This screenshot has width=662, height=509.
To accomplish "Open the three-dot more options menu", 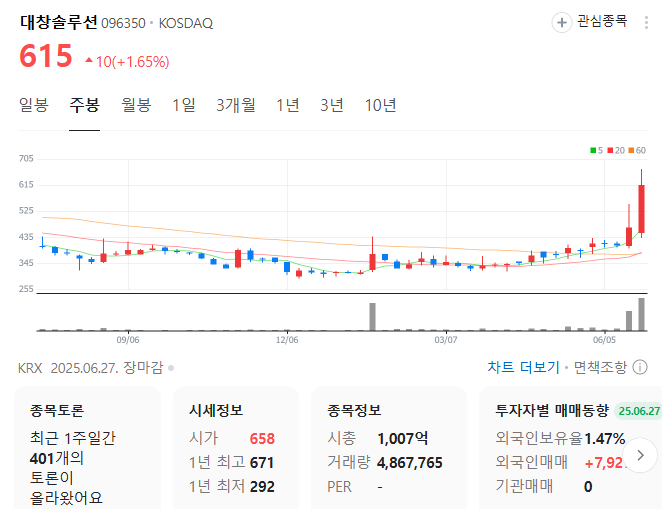I will [x=646, y=22].
